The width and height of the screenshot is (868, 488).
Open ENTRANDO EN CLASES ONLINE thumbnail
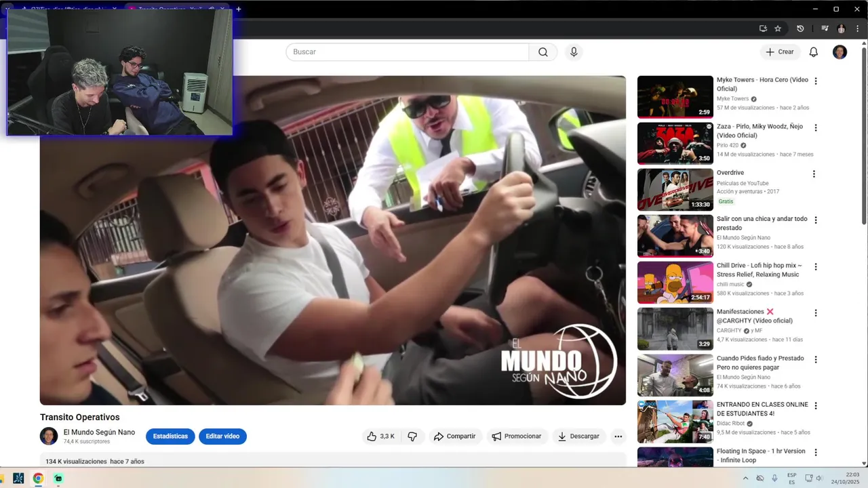[x=675, y=422]
